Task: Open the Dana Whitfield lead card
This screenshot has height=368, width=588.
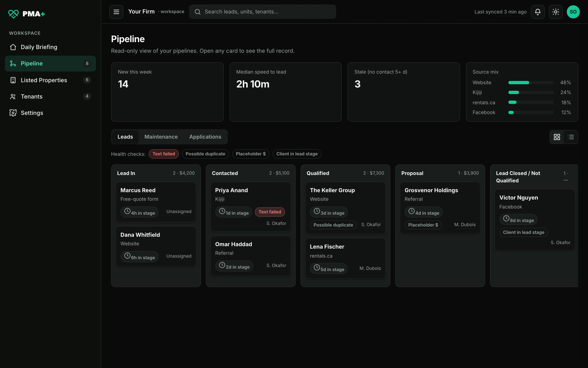Action: [x=156, y=246]
